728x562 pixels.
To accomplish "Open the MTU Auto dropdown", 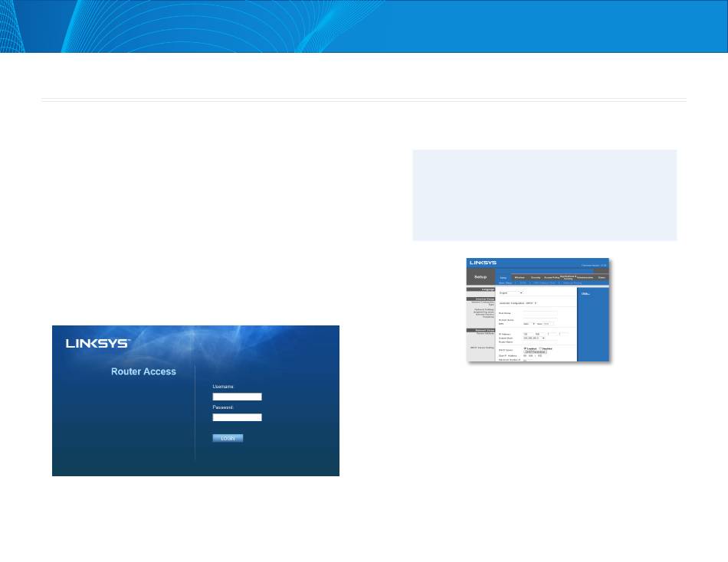I will [529, 324].
